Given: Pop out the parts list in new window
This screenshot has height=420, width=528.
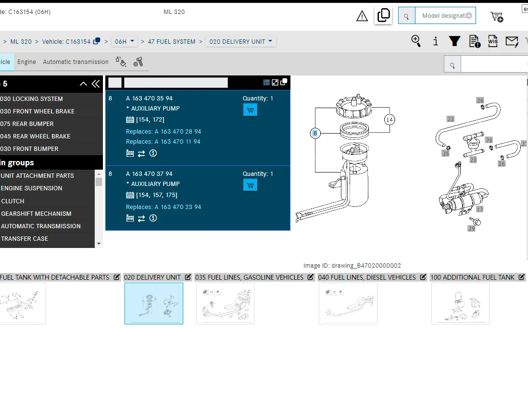Looking at the screenshot, I should (284, 82).
